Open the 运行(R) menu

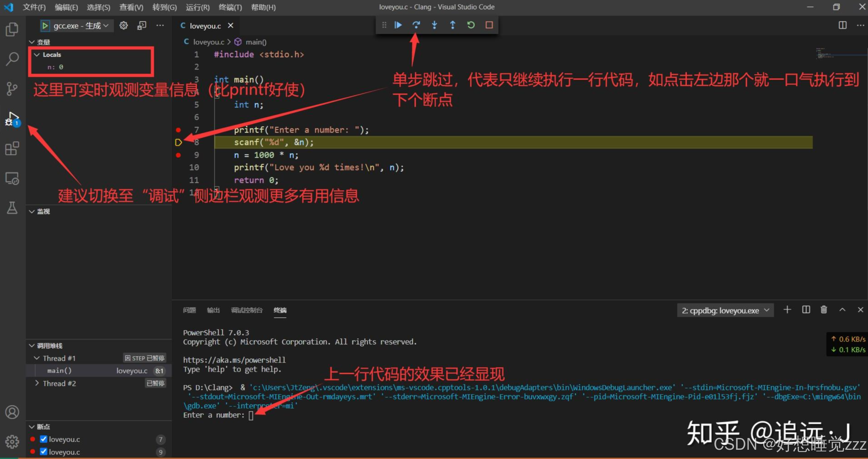pos(197,7)
